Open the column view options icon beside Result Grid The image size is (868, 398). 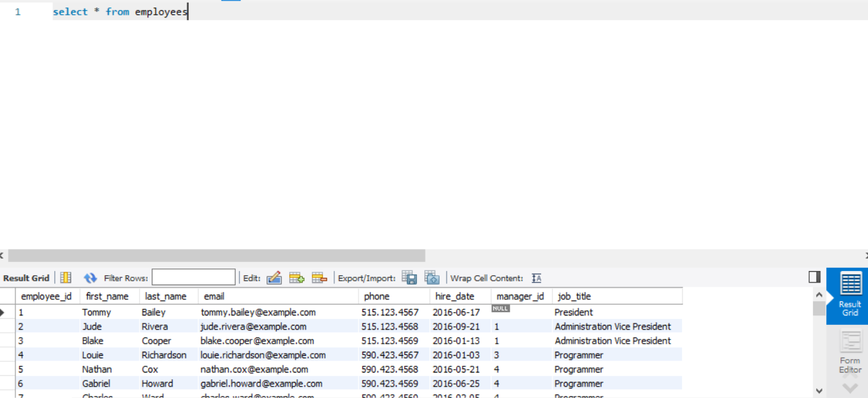click(x=64, y=277)
